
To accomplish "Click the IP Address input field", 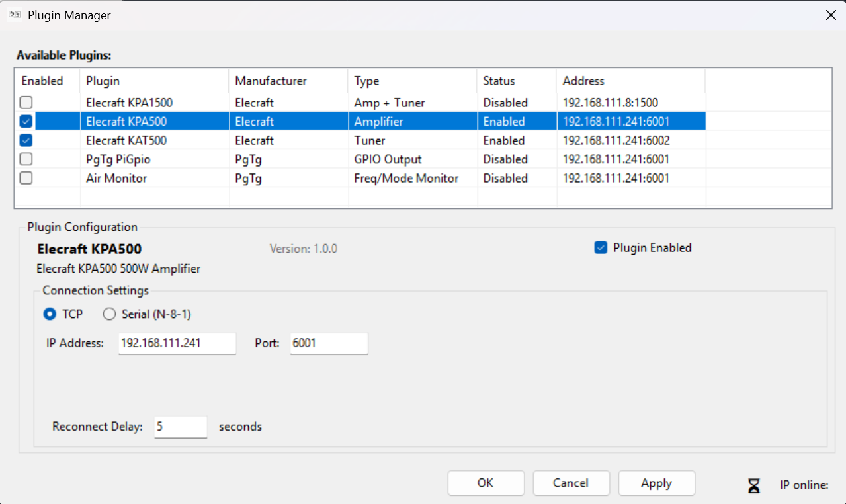I will coord(177,343).
